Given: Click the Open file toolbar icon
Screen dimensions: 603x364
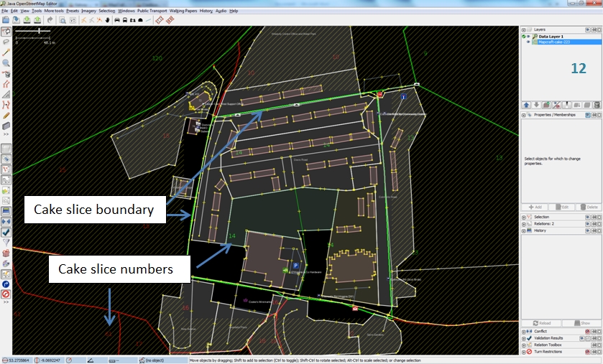Looking at the screenshot, I should [x=6, y=20].
